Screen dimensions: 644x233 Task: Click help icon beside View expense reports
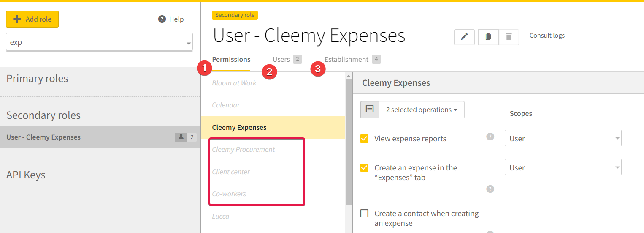[490, 137]
